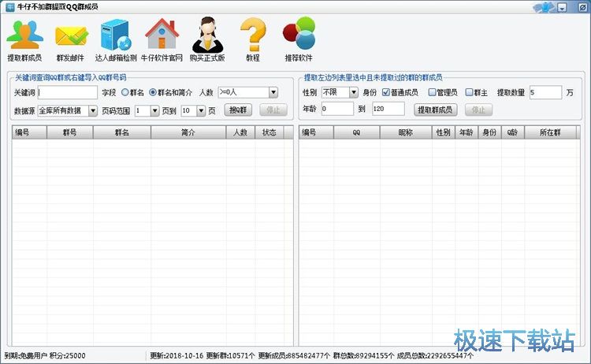Open start page 页码范围 dropdown
Image resolution: width=591 pixels, height=364 pixels.
(154, 111)
